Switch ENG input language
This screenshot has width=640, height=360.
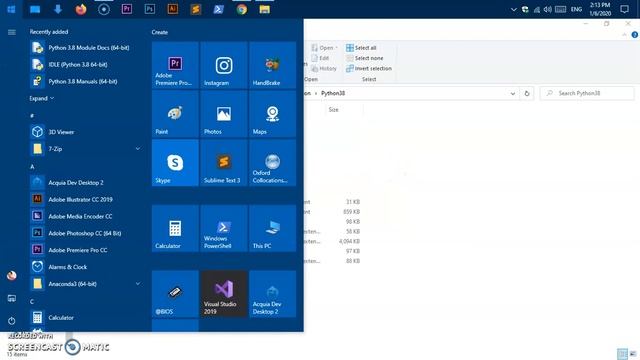point(576,9)
